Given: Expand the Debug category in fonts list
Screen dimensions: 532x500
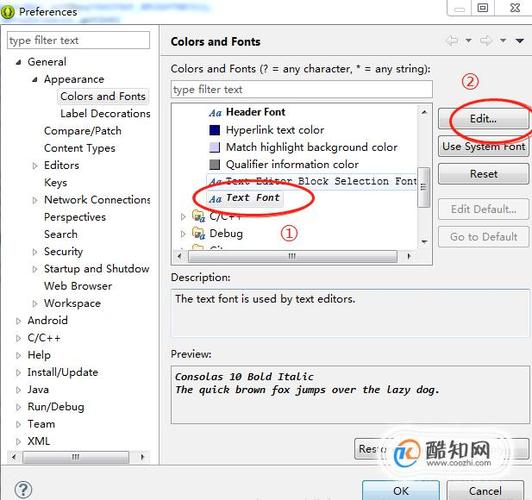Looking at the screenshot, I should point(183,234).
